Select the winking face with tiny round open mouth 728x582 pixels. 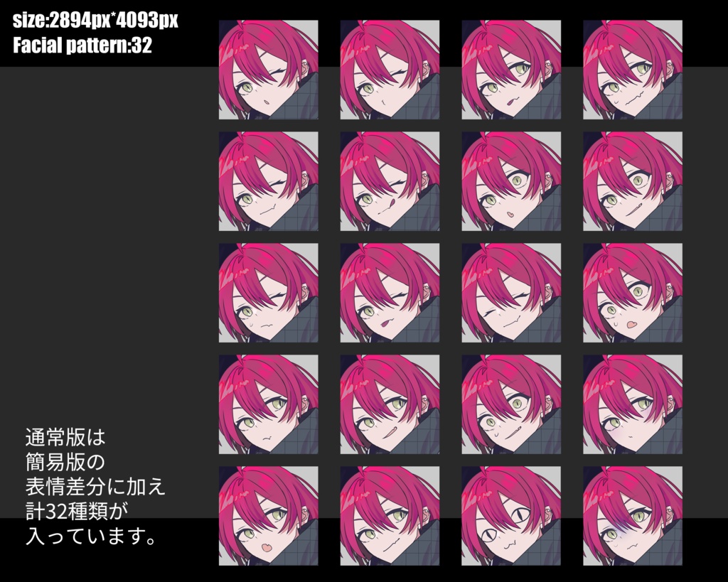point(268,70)
